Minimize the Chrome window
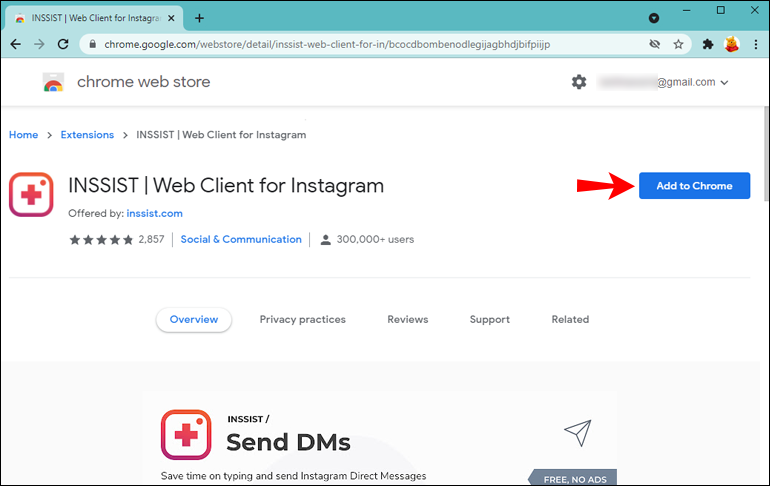The width and height of the screenshot is (770, 486). (x=687, y=10)
